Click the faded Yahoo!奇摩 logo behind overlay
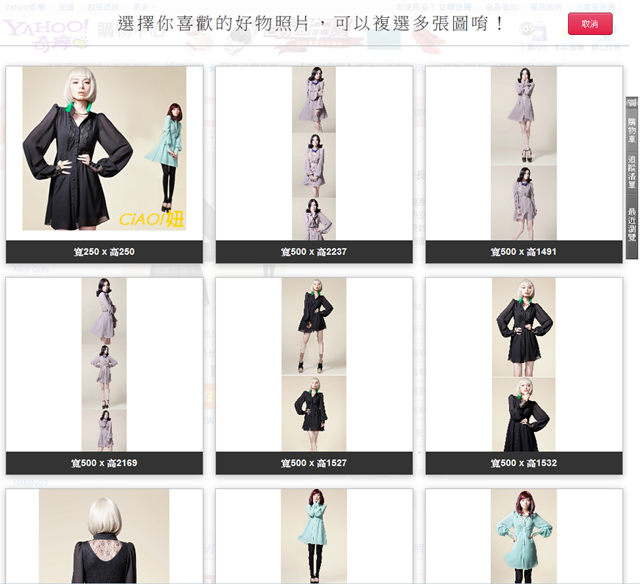640x584 pixels. [x=47, y=35]
